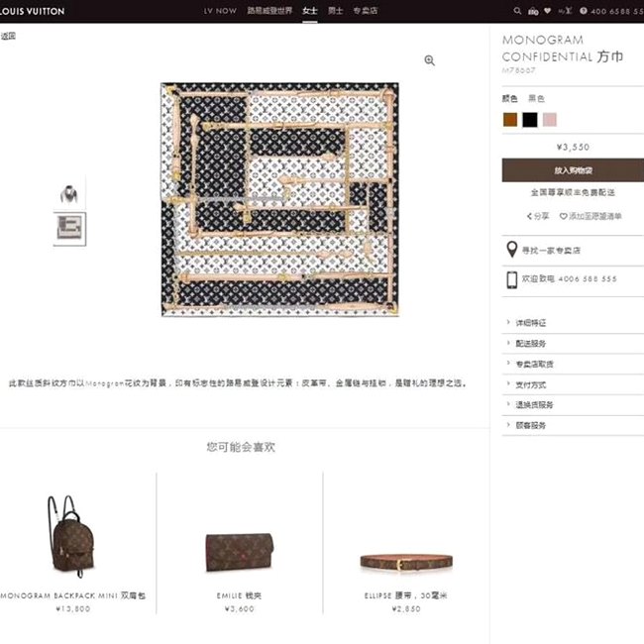Screen dimensions: 644x644
Task: Open the 路易威登世界 menu
Action: [269, 11]
